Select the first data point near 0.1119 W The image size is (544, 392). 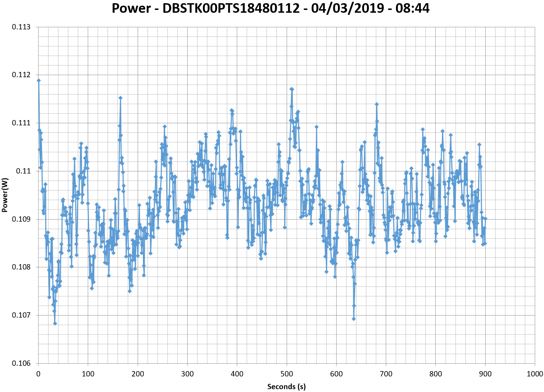point(39,80)
